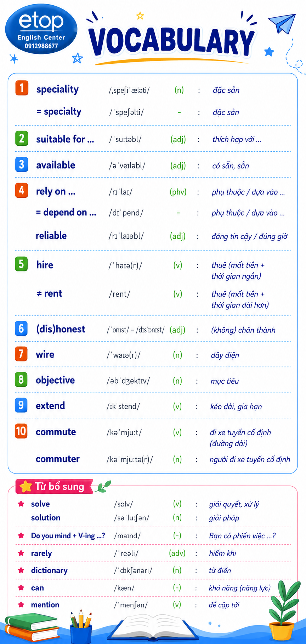Click the green number 5 badge
The width and height of the screenshot is (306, 644).
click(x=21, y=264)
